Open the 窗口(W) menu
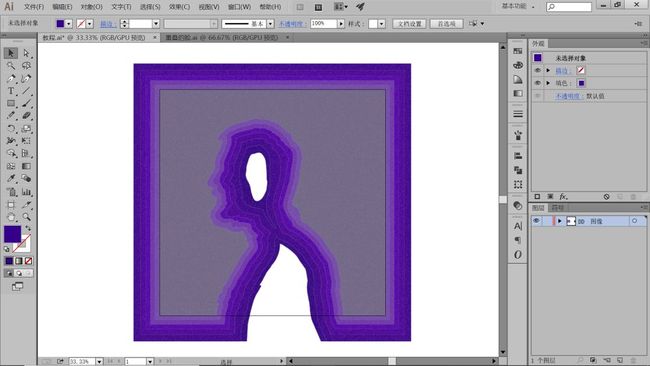Viewport: 650px width, 366px height. (239, 7)
